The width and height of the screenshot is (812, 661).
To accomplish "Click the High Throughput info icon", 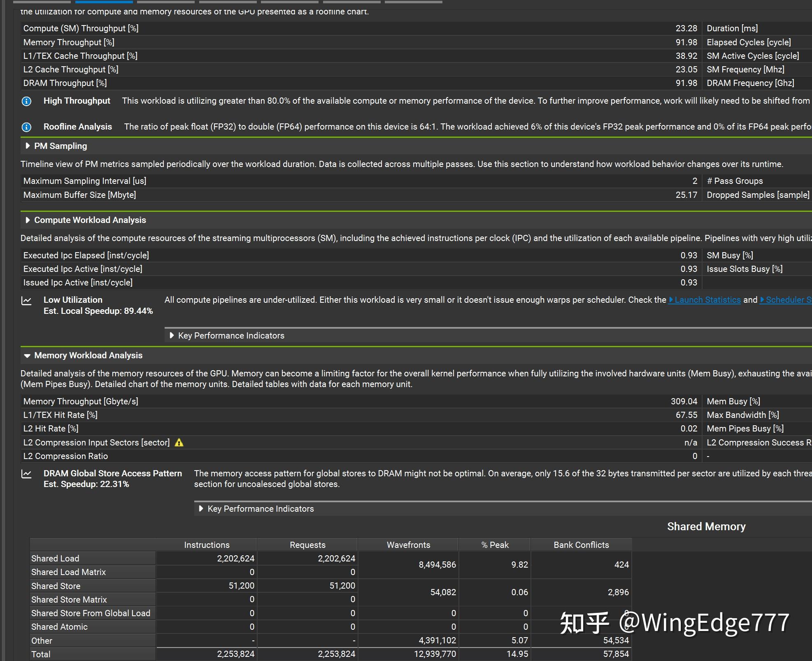I will pyautogui.click(x=26, y=101).
